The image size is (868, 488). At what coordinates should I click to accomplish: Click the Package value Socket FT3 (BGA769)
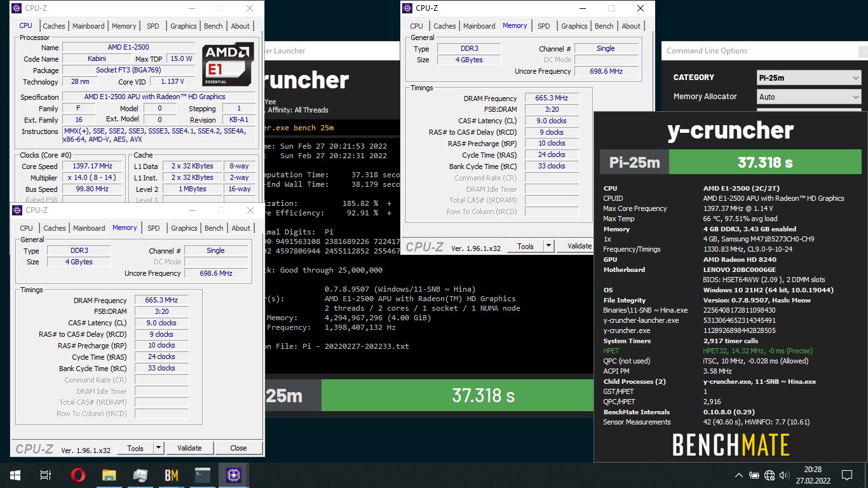[128, 71]
